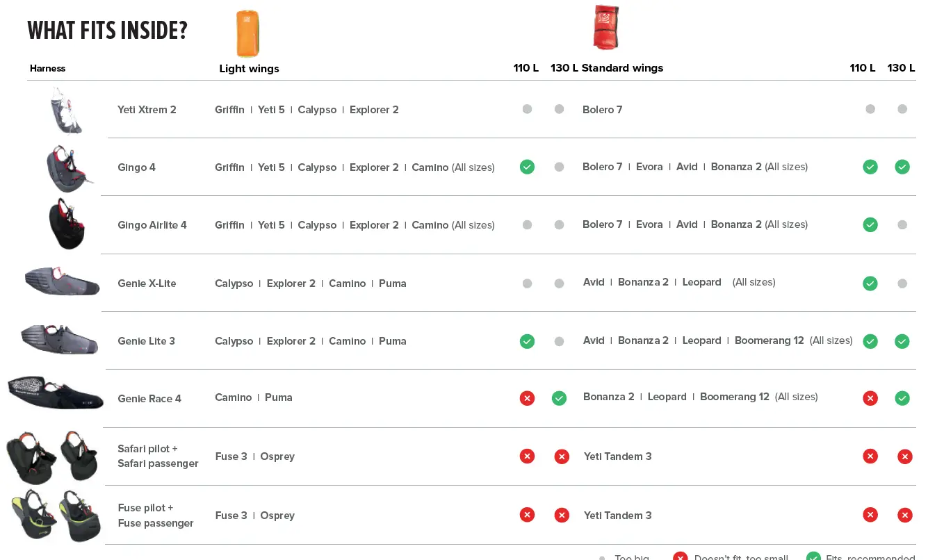Viewport: 928px width, 560px height.
Task: Click the red X for Fuse pilot standard wings 130 L
Action: 904,515
